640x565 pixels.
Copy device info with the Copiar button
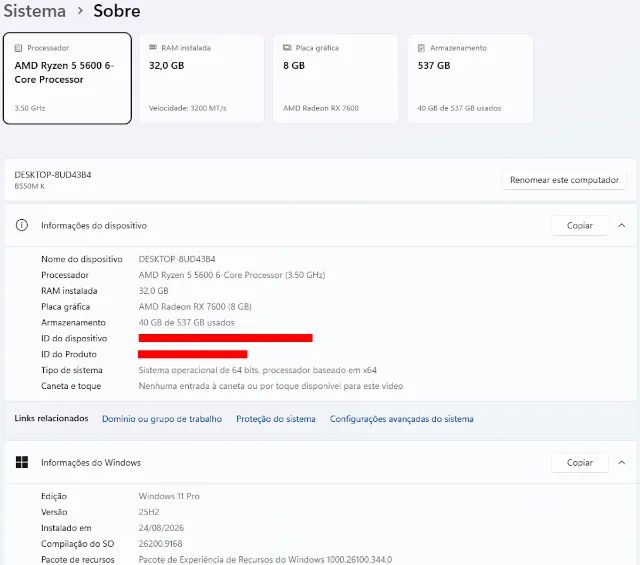click(580, 225)
